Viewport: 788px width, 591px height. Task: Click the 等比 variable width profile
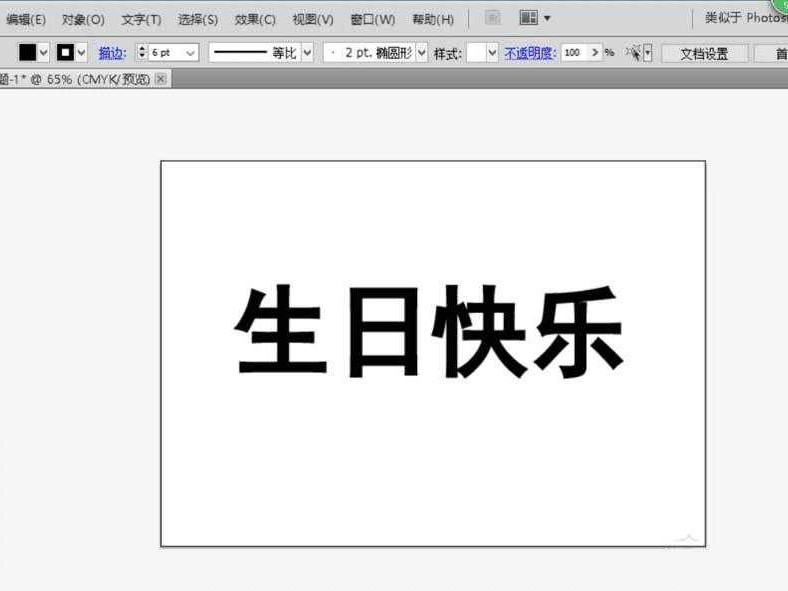click(x=255, y=52)
